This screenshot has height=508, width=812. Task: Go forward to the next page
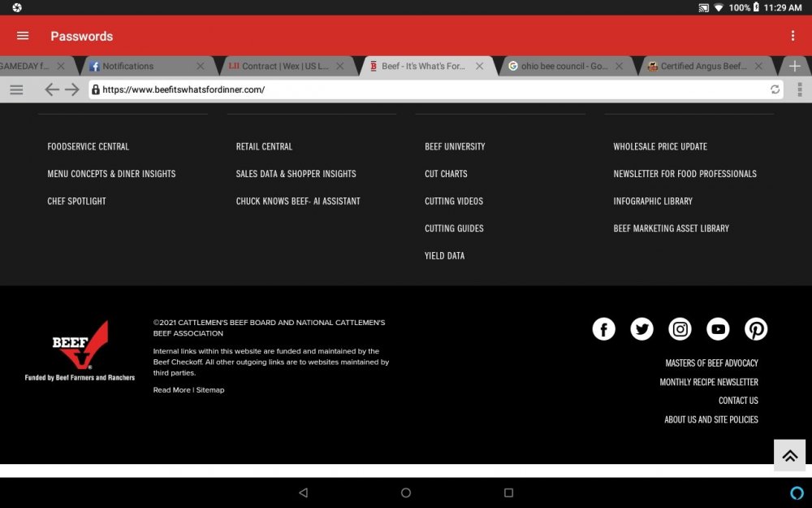(x=72, y=89)
